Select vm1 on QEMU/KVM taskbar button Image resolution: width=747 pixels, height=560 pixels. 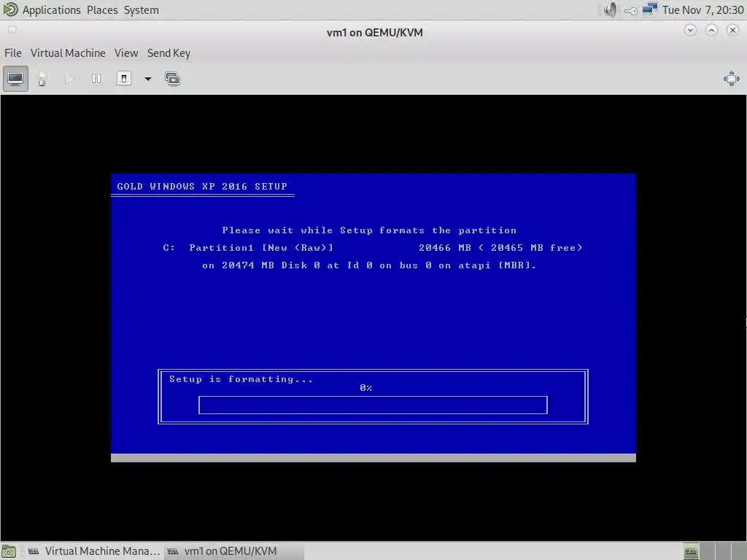(233, 551)
